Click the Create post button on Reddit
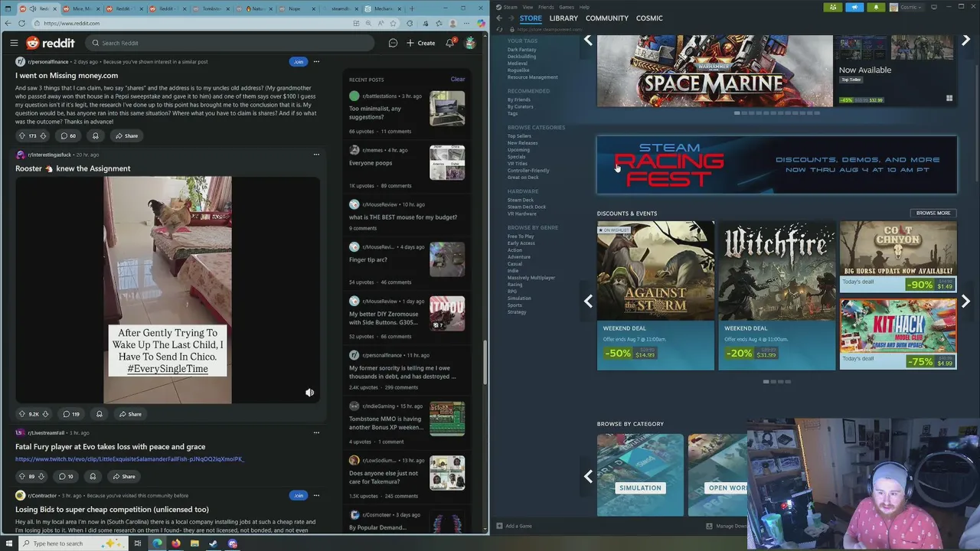 tap(421, 43)
